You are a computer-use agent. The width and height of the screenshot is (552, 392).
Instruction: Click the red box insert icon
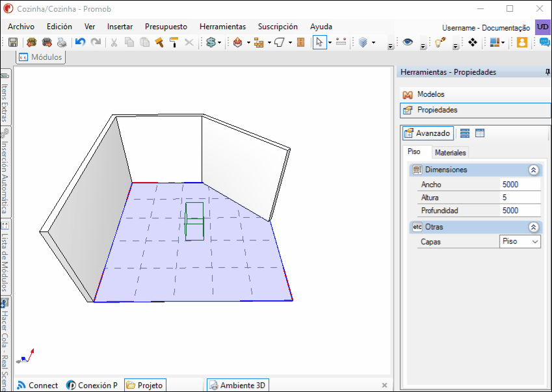pyautogui.click(x=238, y=42)
